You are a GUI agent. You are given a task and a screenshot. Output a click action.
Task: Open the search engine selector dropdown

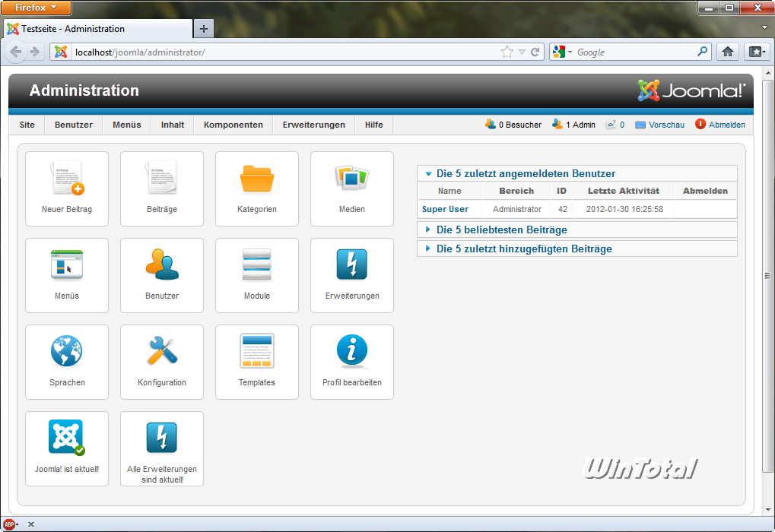[563, 52]
